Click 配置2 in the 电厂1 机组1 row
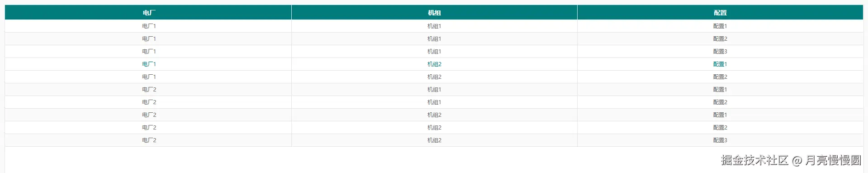The height and width of the screenshot is (173, 868). 720,39
